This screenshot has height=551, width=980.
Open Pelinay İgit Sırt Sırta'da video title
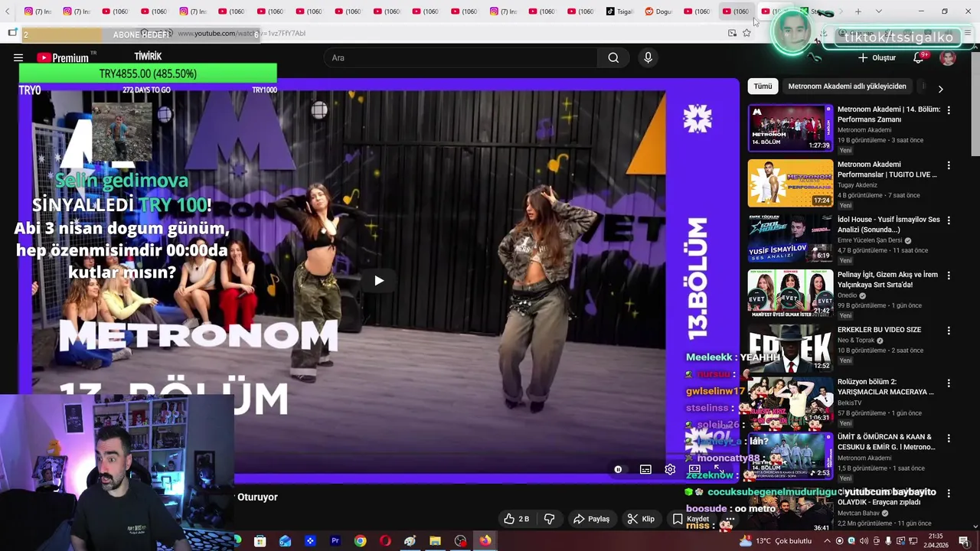[x=887, y=279]
